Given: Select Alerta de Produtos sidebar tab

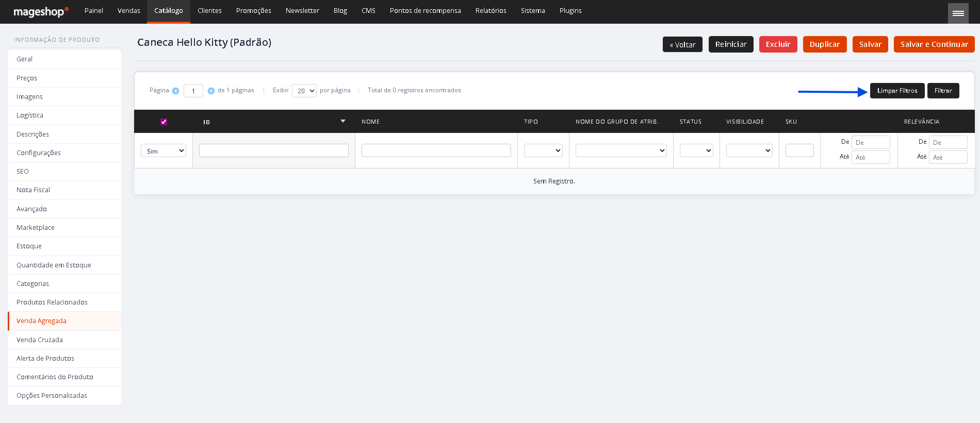Looking at the screenshot, I should point(64,359).
